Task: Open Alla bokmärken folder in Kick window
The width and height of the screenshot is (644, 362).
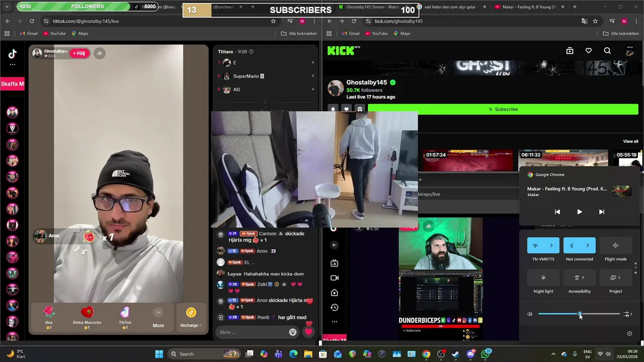Action: click(621, 34)
